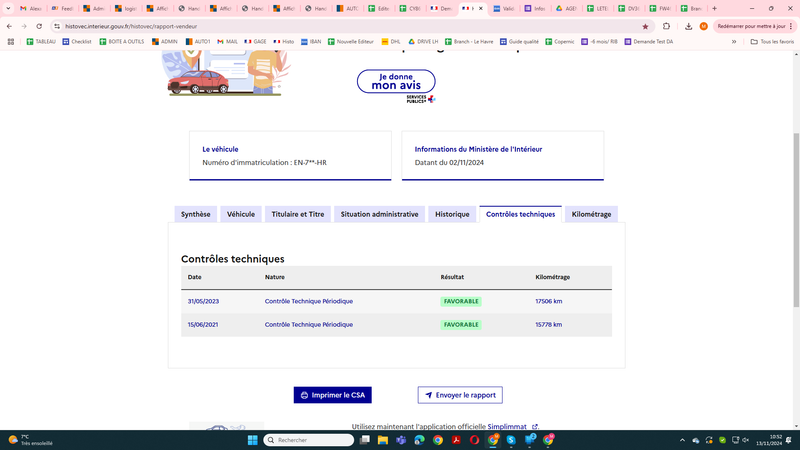Close the active HistoVec browser tab

point(480,8)
